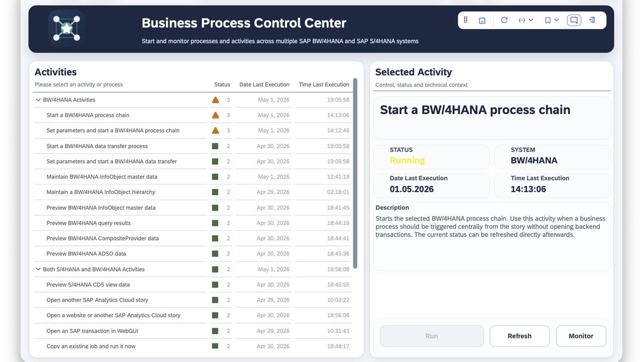The image size is (644, 362).
Task: Click the 'Date Last Execution' column header
Action: pos(265,84)
